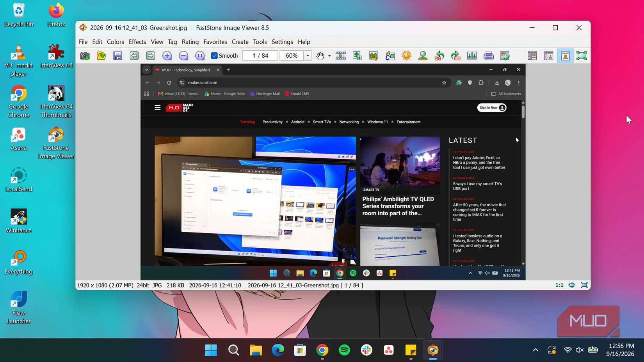
Task: Open the Effects menu
Action: (137, 42)
